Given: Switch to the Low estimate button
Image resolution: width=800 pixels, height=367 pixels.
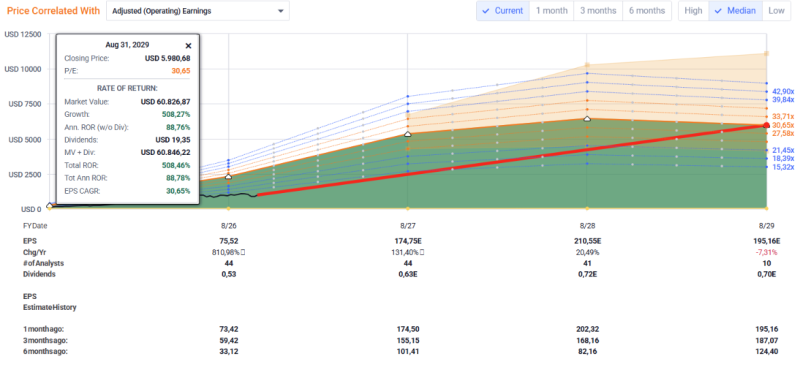Looking at the screenshot, I should point(776,11).
